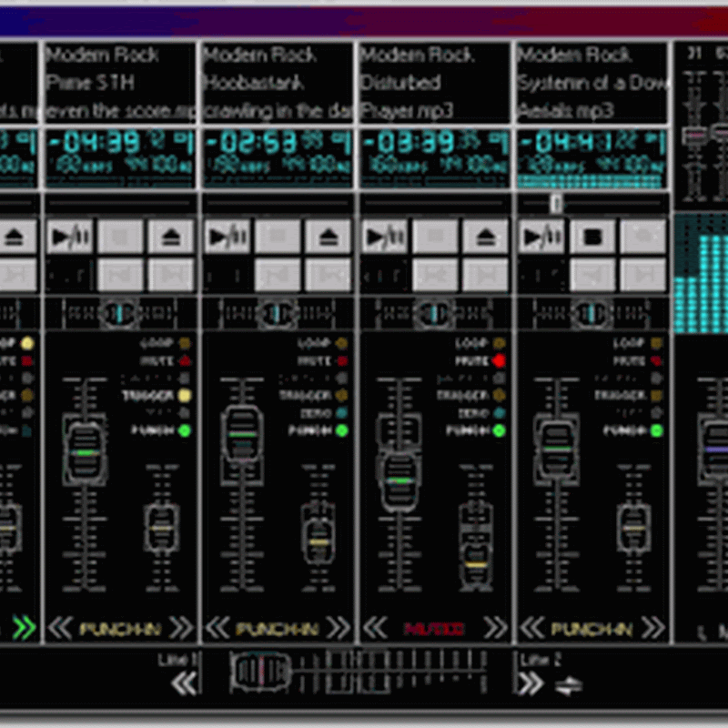Click left arrows beside Disturbed MUSIC mode
Image resolution: width=728 pixels, height=728 pixels.
pyautogui.click(x=375, y=628)
